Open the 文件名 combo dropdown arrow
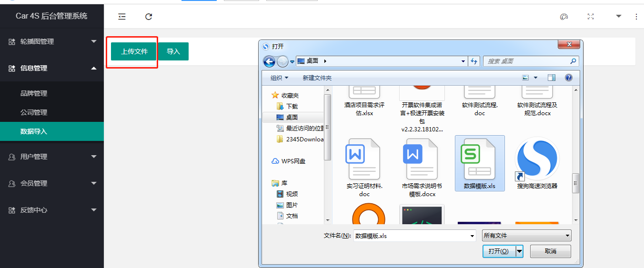This screenshot has height=268, width=644. pos(472,236)
